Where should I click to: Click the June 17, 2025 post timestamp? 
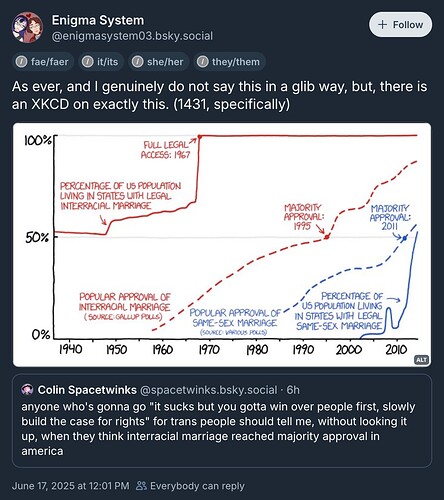70,486
